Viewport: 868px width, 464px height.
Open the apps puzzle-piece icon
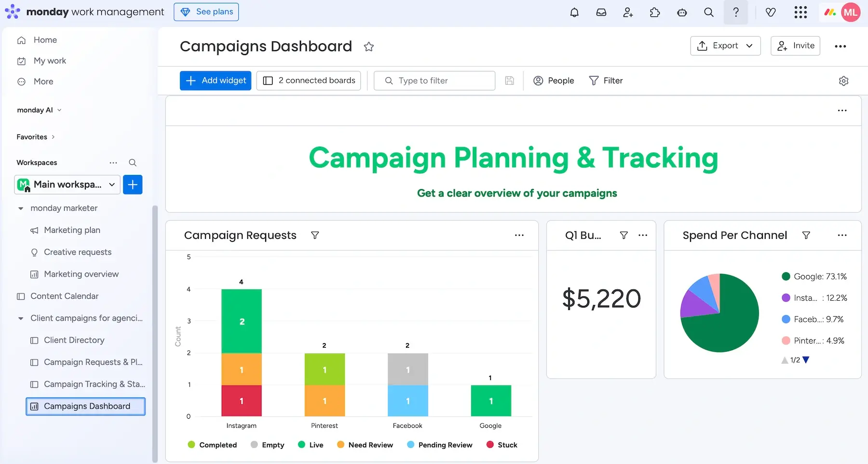coord(655,13)
